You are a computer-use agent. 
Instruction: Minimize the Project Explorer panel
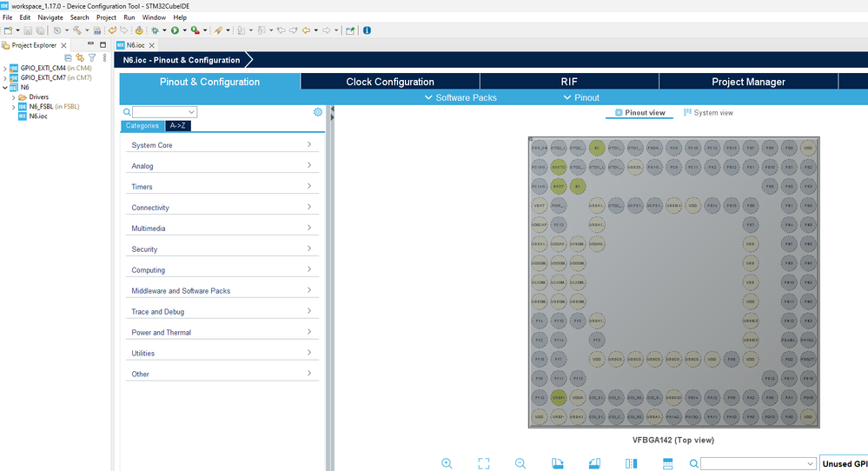[90, 44]
